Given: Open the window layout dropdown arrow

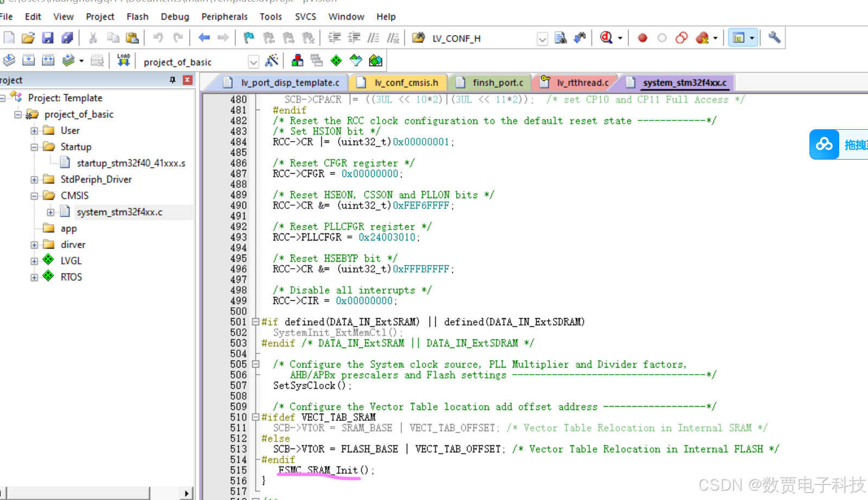Looking at the screenshot, I should (x=752, y=38).
